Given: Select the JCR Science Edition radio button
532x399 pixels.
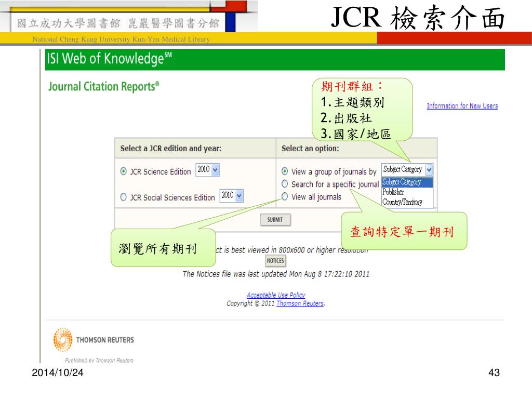Looking at the screenshot, I should pyautogui.click(x=124, y=171).
